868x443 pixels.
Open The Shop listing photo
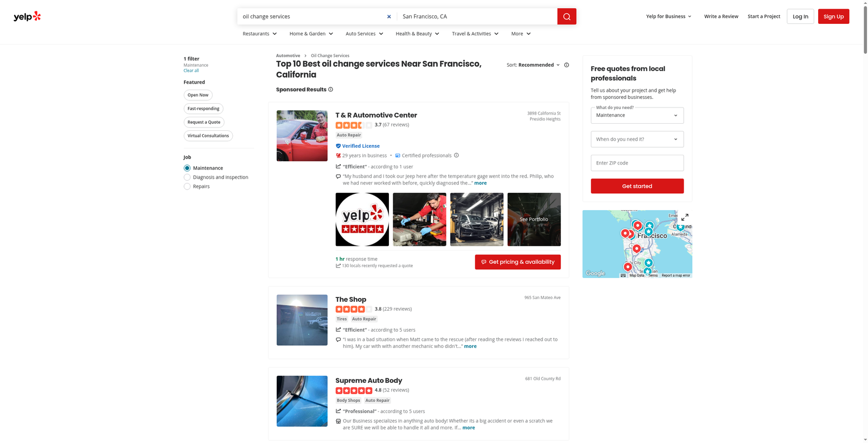302,320
